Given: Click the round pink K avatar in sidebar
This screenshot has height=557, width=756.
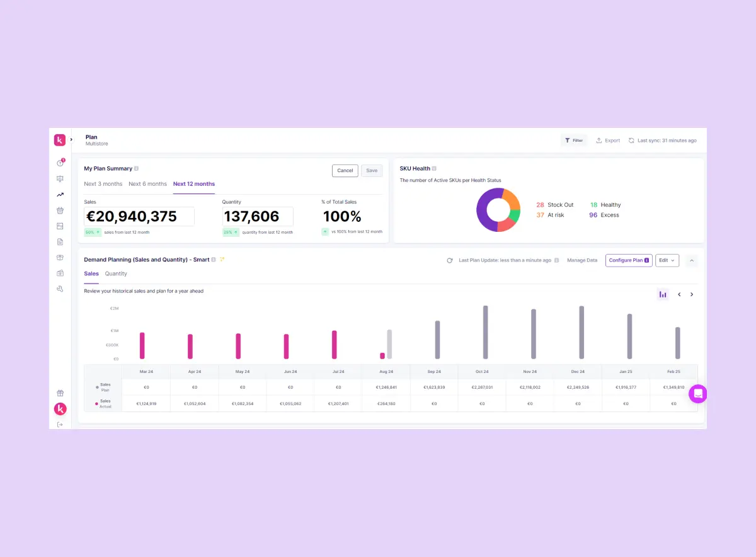Looking at the screenshot, I should [60, 409].
